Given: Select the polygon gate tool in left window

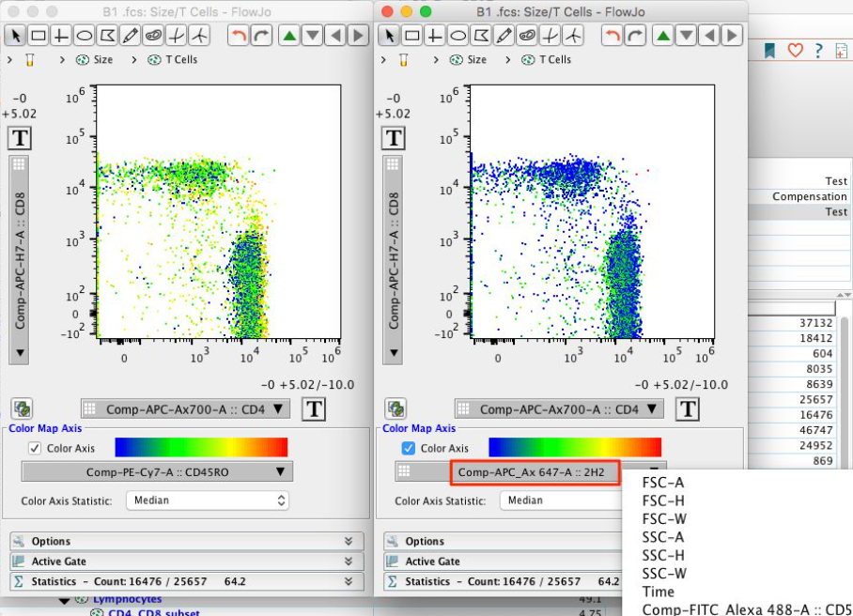Looking at the screenshot, I should (107, 36).
